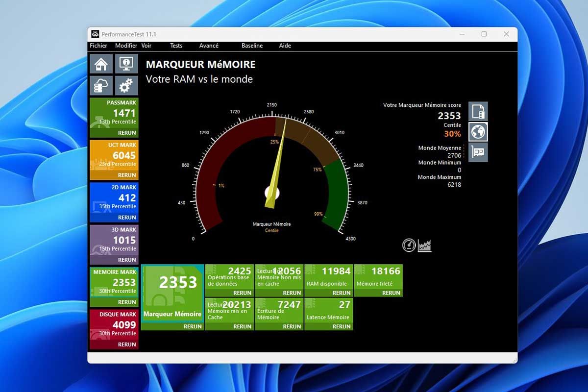Image resolution: width=588 pixels, height=392 pixels.
Task: Click the '99%' percentile marker on gauge
Action: (x=318, y=214)
